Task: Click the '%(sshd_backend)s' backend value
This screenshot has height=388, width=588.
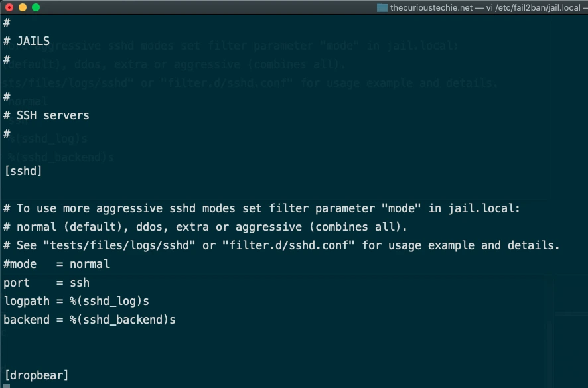Action: [122, 320]
